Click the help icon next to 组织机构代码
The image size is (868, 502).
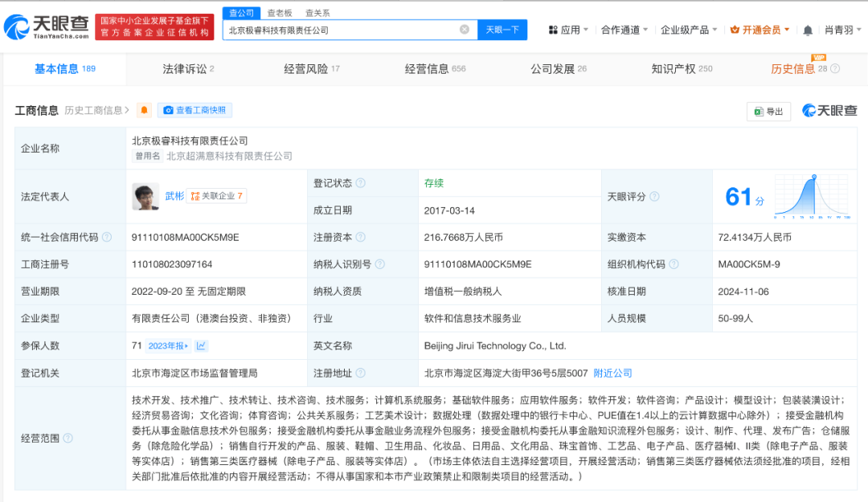[x=674, y=264]
